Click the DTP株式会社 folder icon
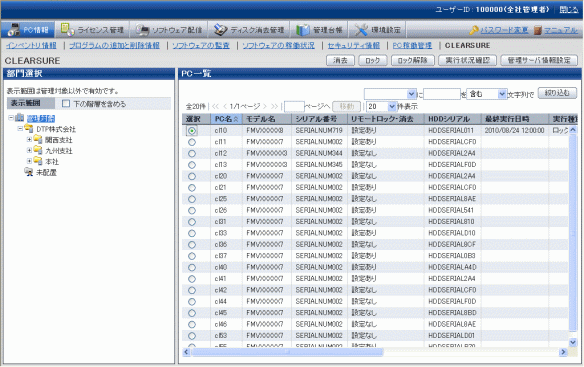Screen dimensions: 584x367 [29, 129]
